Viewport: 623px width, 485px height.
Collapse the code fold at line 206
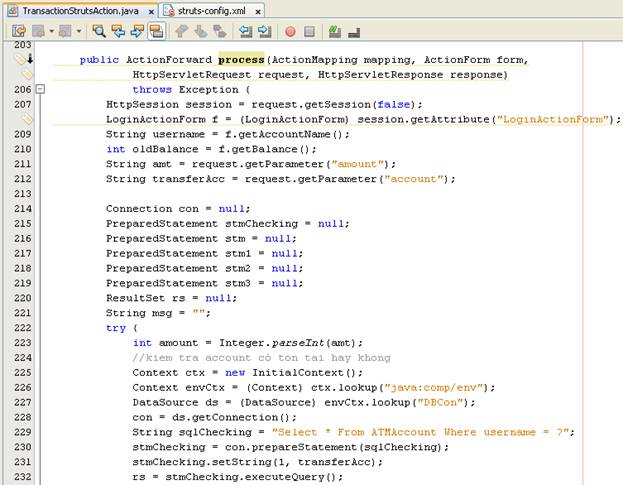coord(40,89)
